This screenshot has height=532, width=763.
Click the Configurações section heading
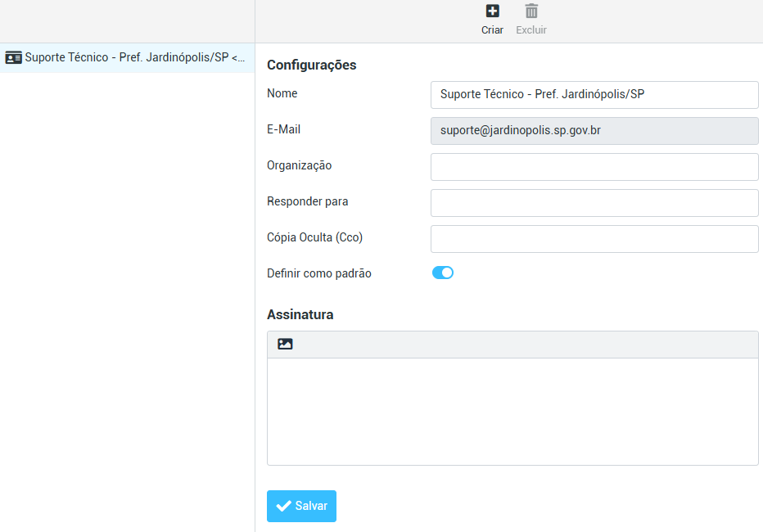(x=312, y=65)
